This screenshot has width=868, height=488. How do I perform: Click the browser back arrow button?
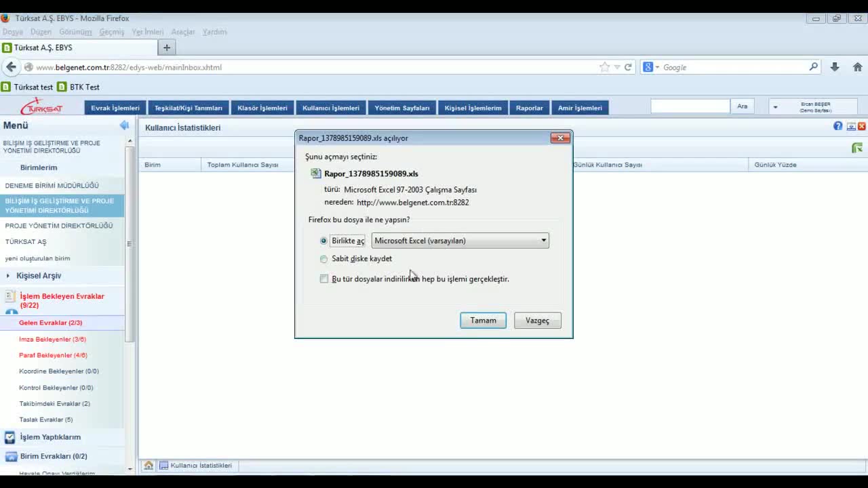[x=11, y=67]
